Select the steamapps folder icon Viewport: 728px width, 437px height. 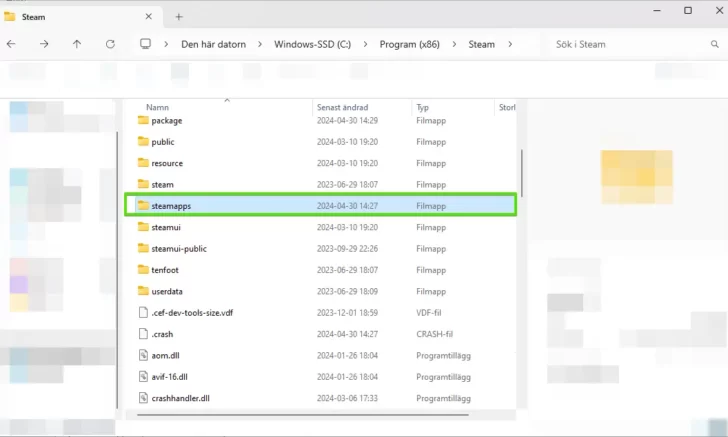coord(143,206)
